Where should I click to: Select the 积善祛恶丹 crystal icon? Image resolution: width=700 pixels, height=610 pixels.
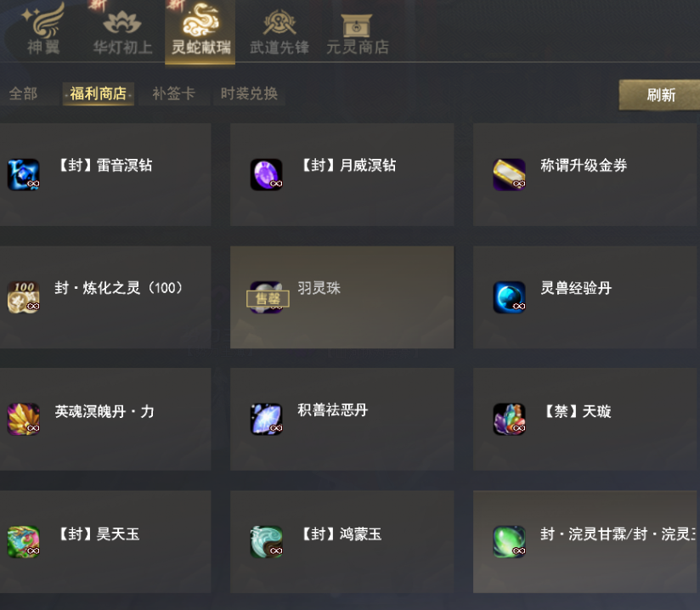(x=267, y=420)
